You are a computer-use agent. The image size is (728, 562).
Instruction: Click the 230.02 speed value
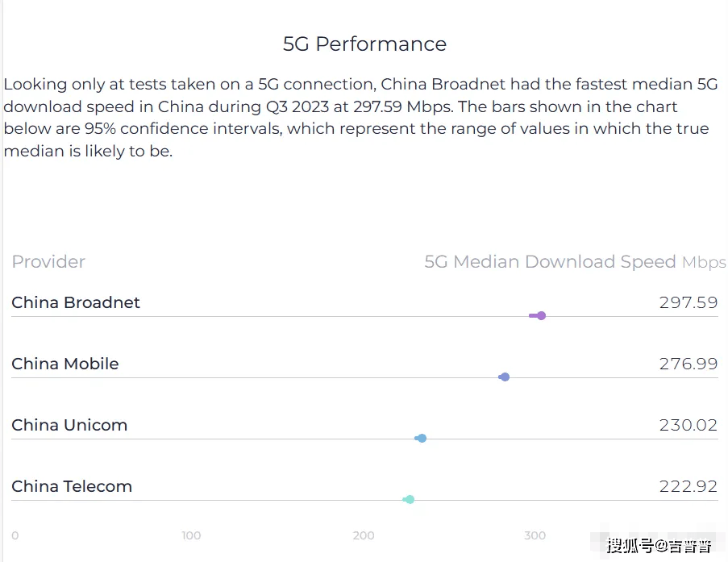[x=688, y=425]
